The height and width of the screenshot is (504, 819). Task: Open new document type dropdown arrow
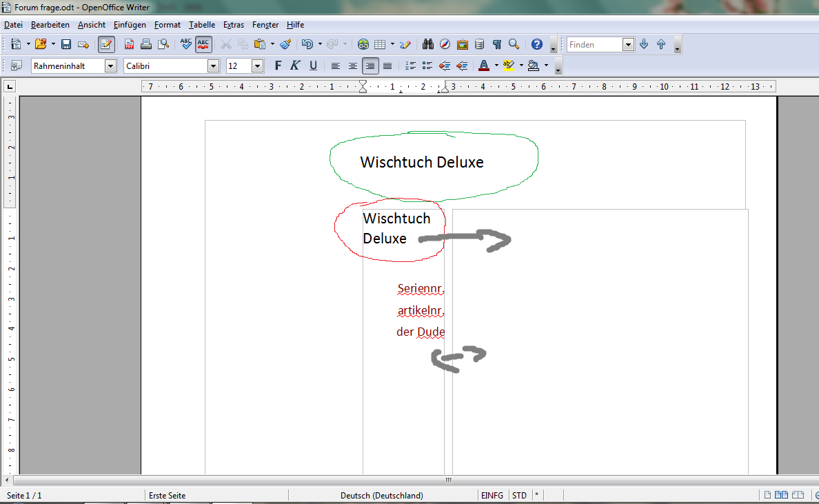(28, 44)
